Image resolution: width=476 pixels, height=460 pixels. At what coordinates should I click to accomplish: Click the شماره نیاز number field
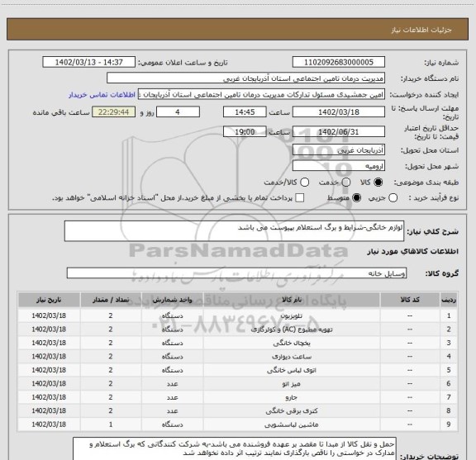pyautogui.click(x=339, y=62)
